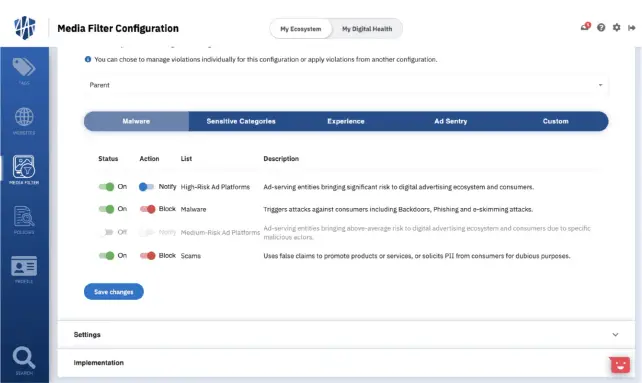Expand the Settings section chevron

615,335
